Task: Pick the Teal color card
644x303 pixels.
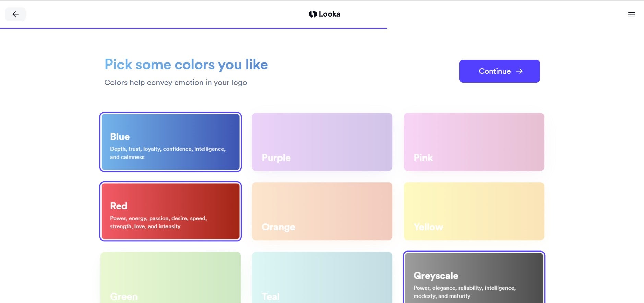Action: [322, 277]
